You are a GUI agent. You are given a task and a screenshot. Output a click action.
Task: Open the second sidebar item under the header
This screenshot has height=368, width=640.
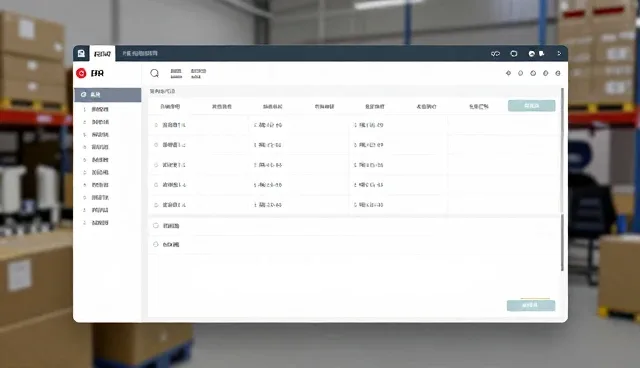click(100, 122)
